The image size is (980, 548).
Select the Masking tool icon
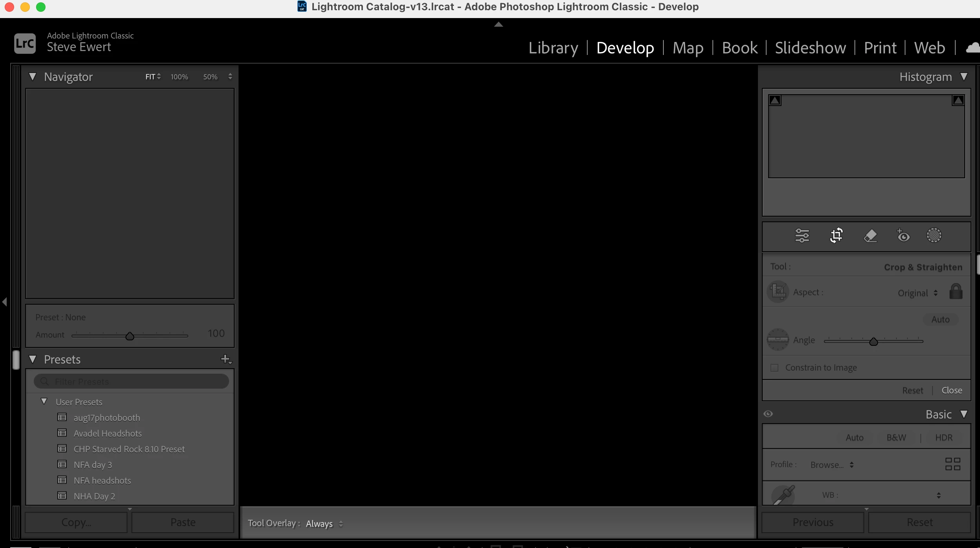point(934,236)
